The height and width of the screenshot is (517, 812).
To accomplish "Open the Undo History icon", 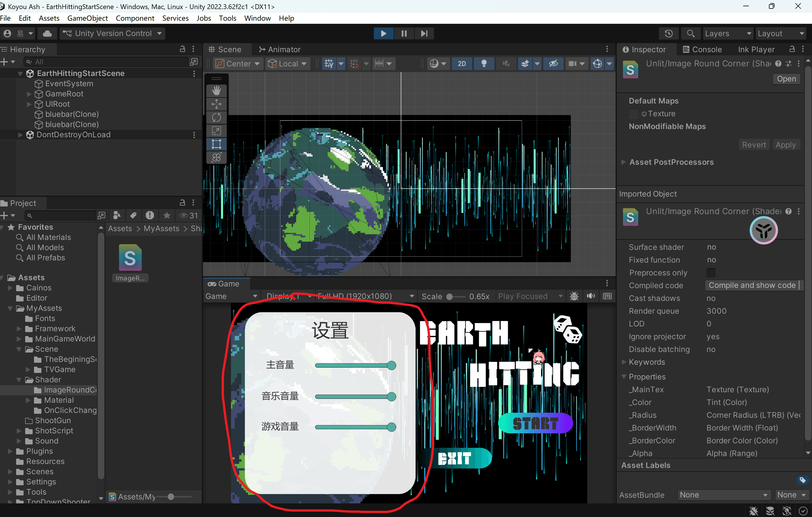I will tap(669, 33).
